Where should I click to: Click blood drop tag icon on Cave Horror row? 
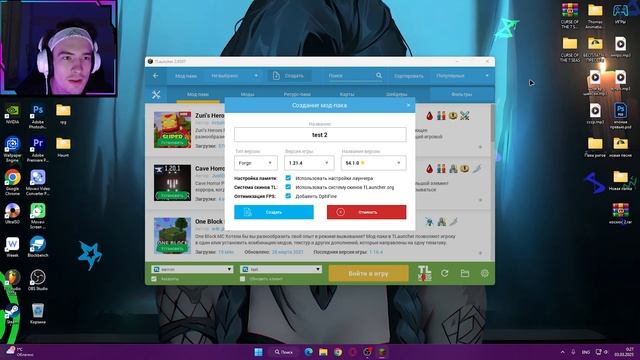click(x=429, y=169)
